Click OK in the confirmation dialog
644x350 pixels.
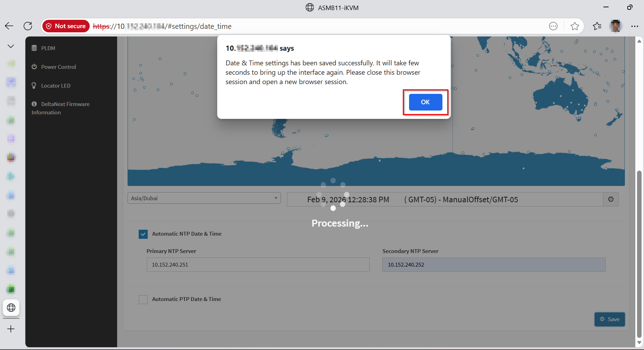pos(425,102)
